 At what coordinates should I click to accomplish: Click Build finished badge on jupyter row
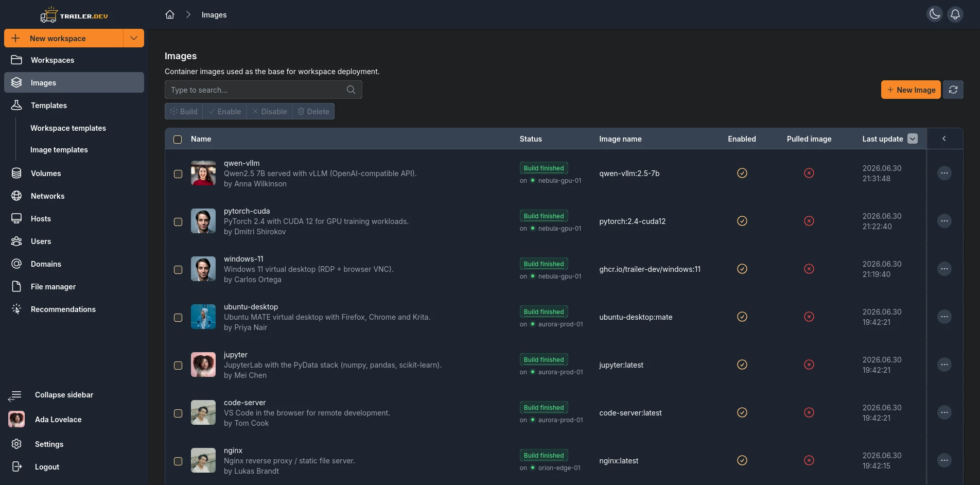tap(544, 359)
